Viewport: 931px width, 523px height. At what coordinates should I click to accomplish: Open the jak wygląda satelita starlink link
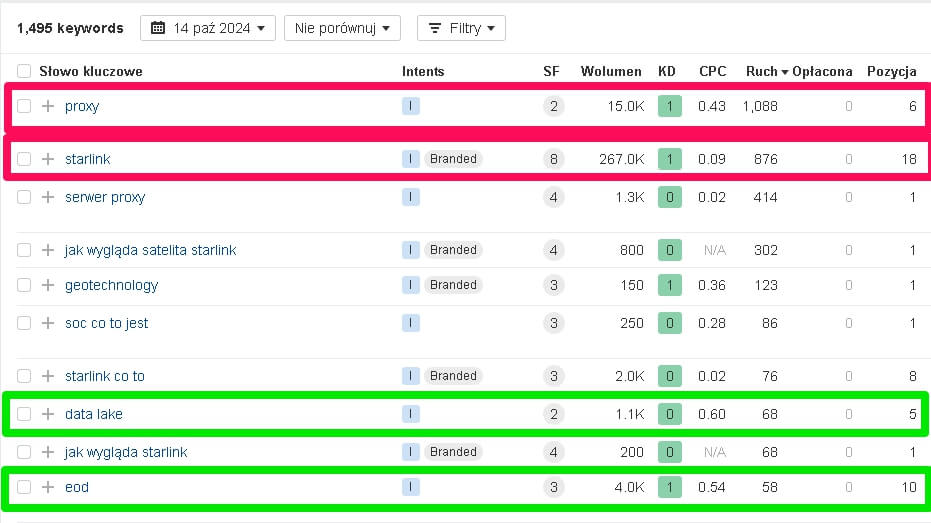coord(150,250)
